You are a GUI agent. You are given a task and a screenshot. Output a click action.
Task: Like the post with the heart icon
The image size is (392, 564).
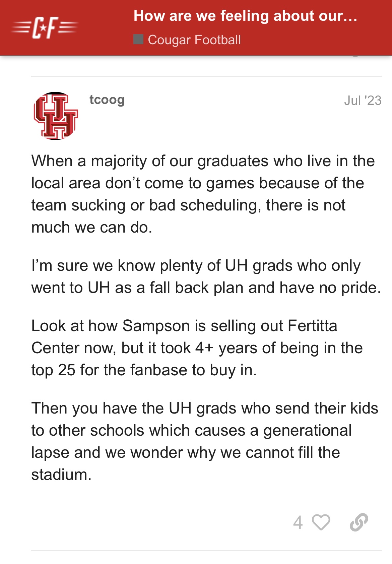click(x=321, y=522)
